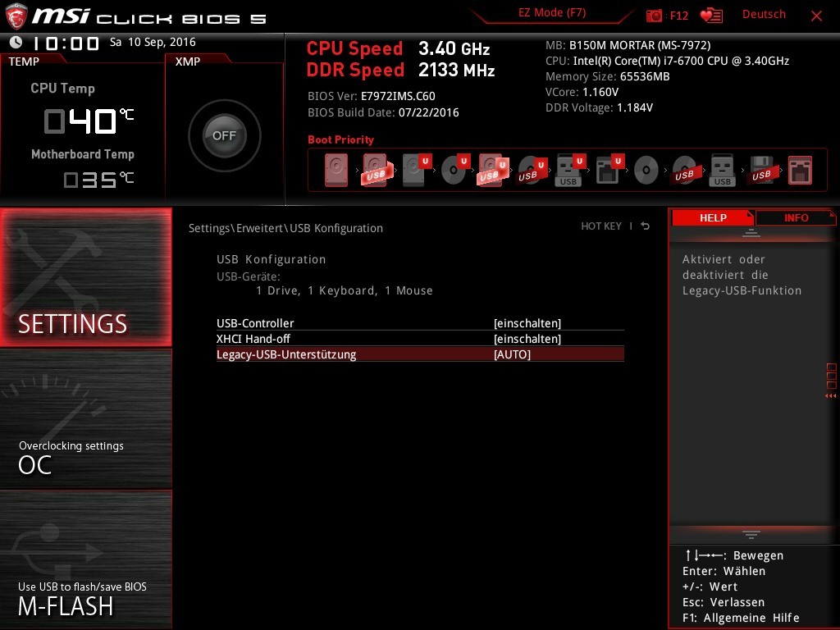Screen dimensions: 840x630
Task: Select the USB-Controller setting row
Action: 420,323
